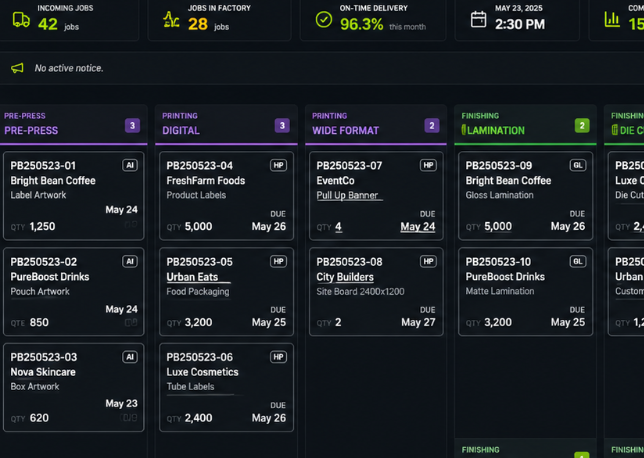This screenshot has height=458, width=644.
Task: Click May 27 due date on City Builders
Action: click(x=418, y=322)
